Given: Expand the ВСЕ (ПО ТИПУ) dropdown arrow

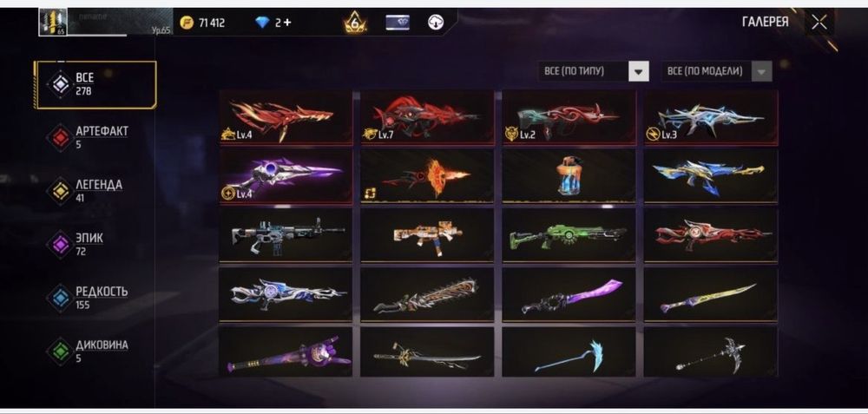Looking at the screenshot, I should point(638,71).
